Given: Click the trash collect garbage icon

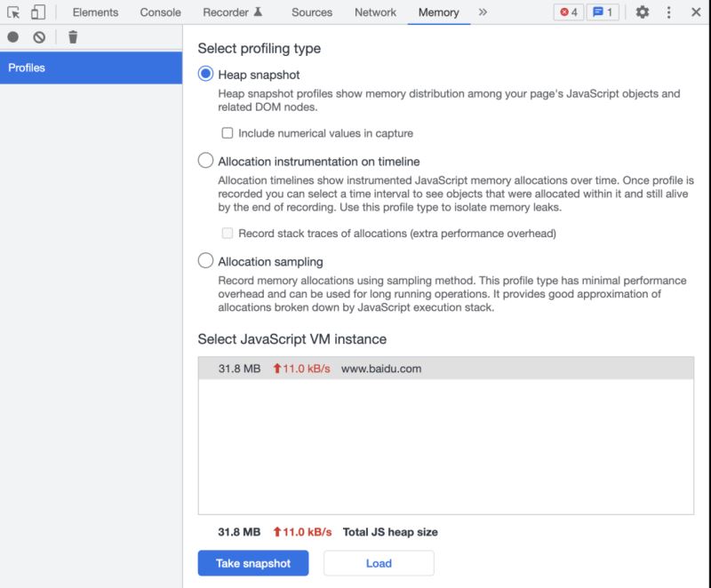Looking at the screenshot, I should (73, 37).
